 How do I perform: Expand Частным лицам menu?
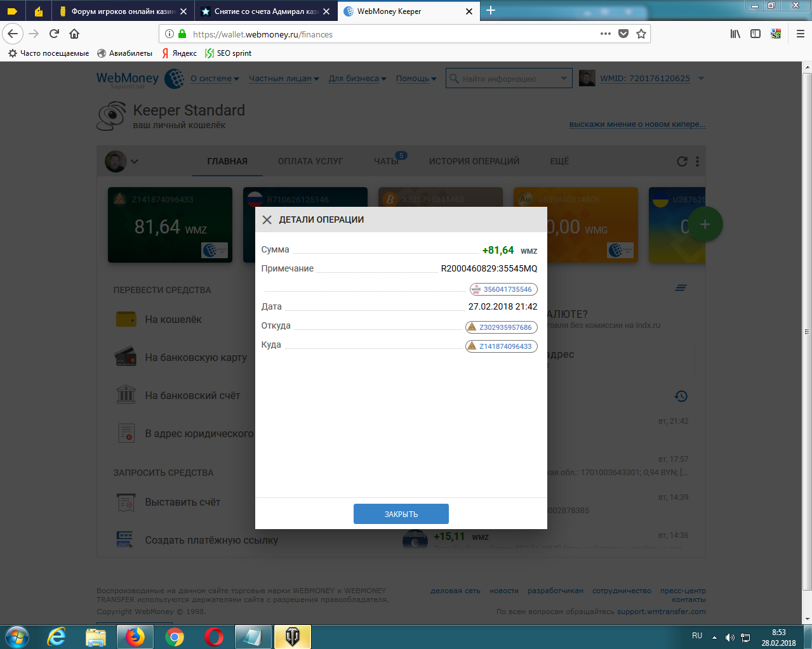284,79
